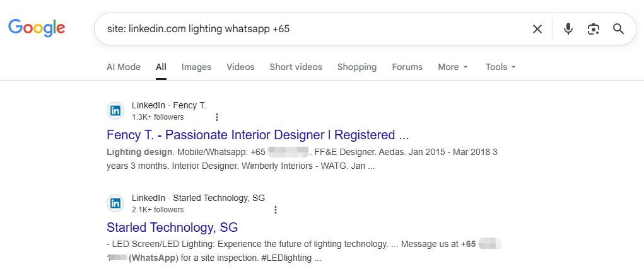Submit search with magnifying glass icon
Screen dimensions: 644x269
point(618,29)
